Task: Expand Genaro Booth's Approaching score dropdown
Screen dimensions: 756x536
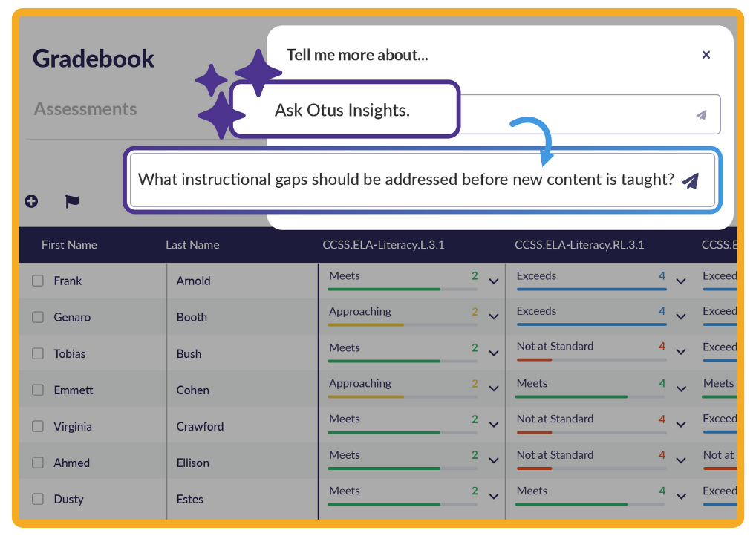Action: point(493,317)
